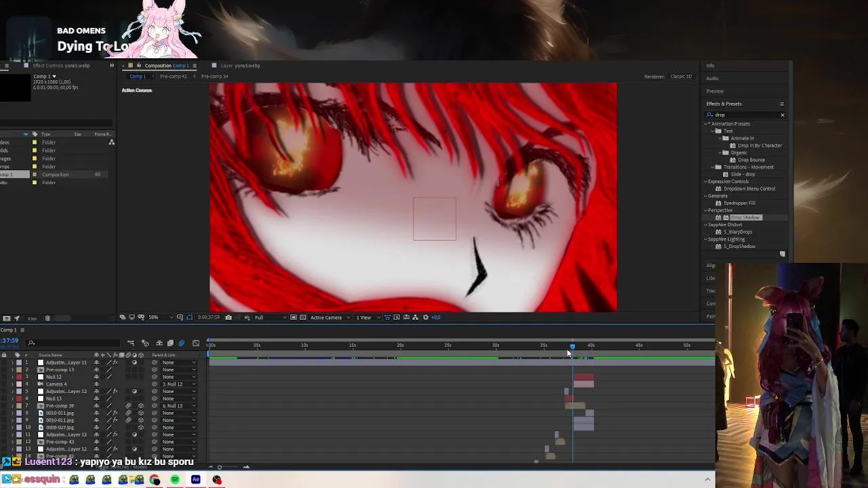The width and height of the screenshot is (868, 488).
Task: Collapse the Sapphire Lighting category
Action: coord(706,239)
